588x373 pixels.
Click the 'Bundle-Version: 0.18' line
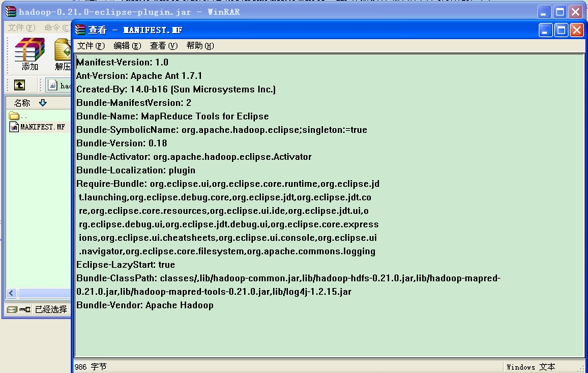click(x=122, y=144)
